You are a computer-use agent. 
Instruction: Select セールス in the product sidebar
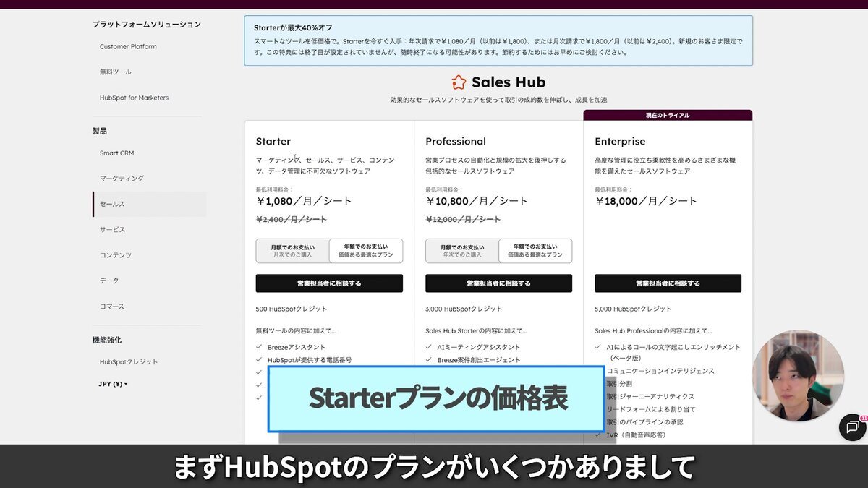pos(112,203)
